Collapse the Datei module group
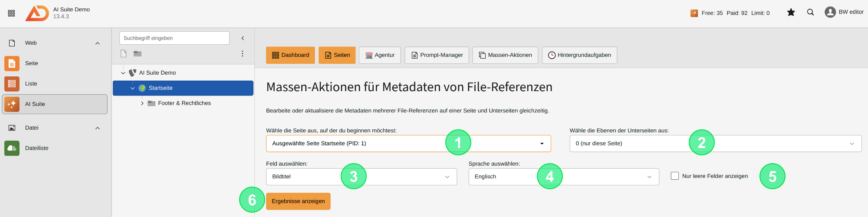The image size is (868, 217). coord(98,128)
